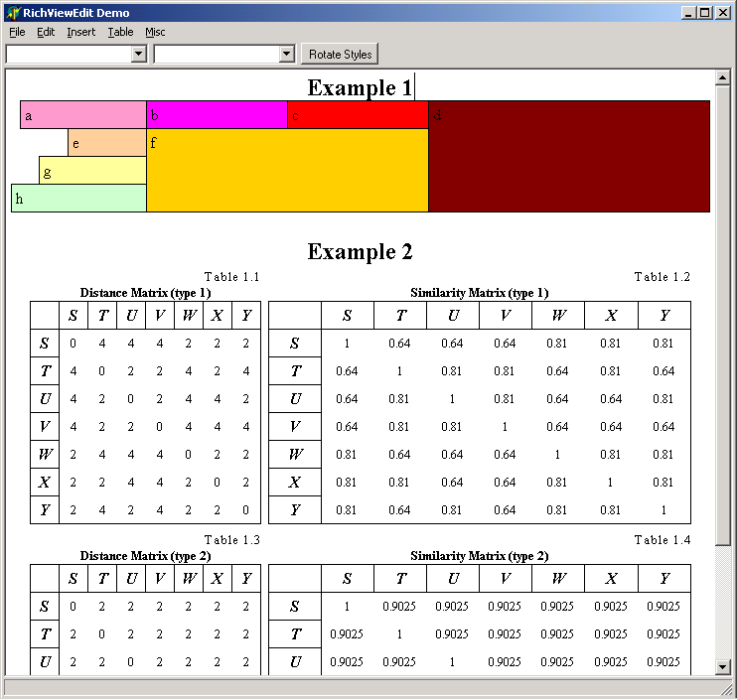Viewport: 737px width, 700px height.
Task: Click the RichViewEdit app icon in title bar
Action: (x=13, y=13)
